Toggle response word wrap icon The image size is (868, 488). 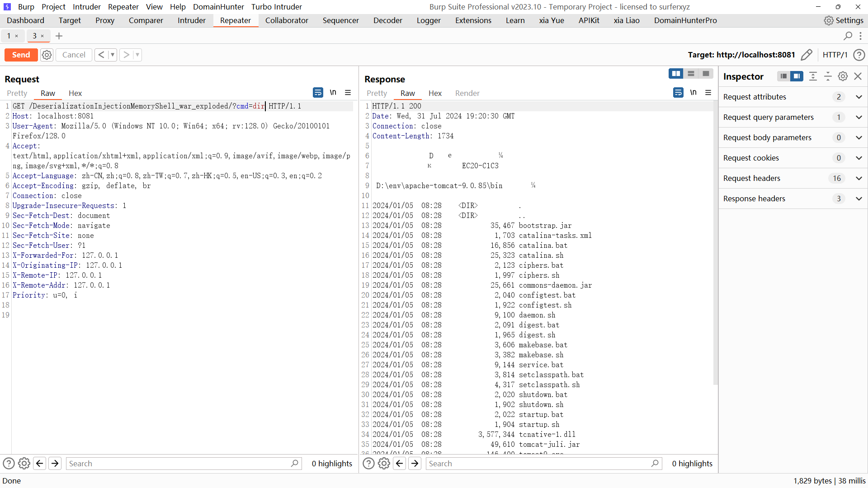678,93
